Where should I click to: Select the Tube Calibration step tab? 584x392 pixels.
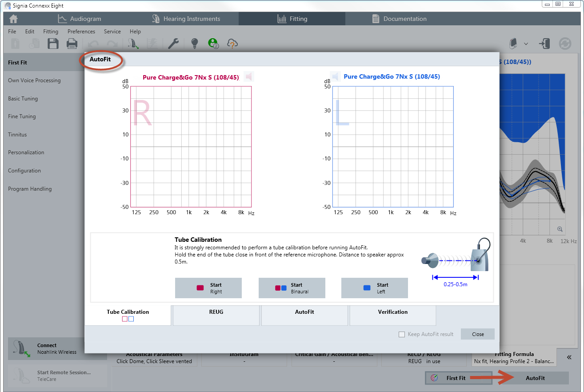point(128,315)
